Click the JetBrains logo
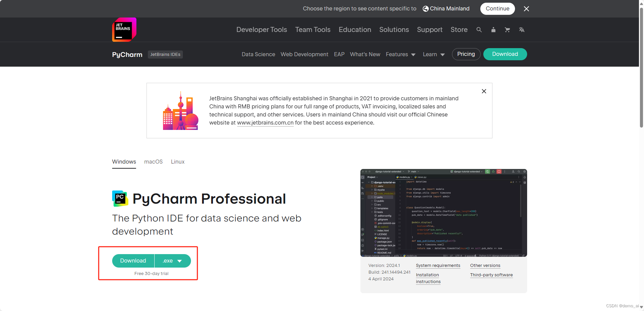 (x=124, y=30)
